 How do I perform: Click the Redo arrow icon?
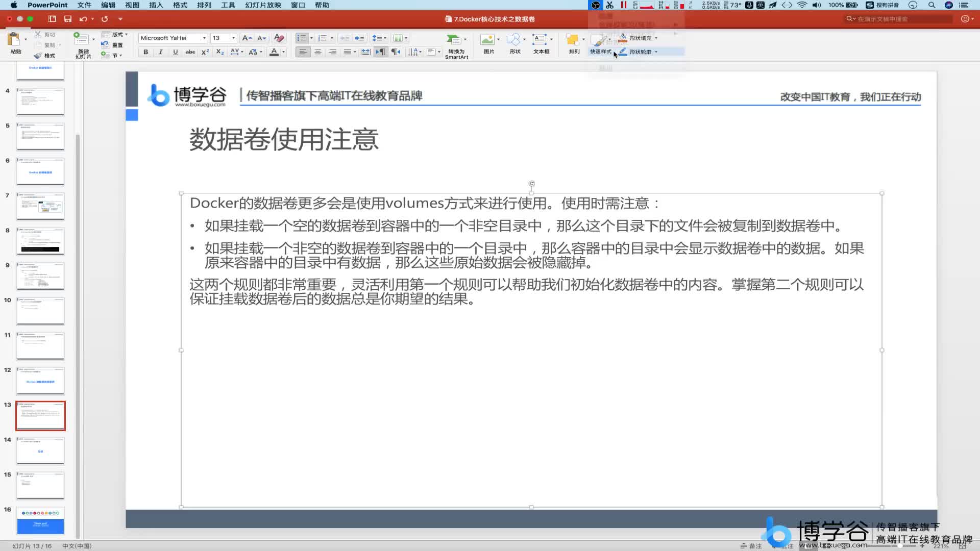(x=105, y=19)
